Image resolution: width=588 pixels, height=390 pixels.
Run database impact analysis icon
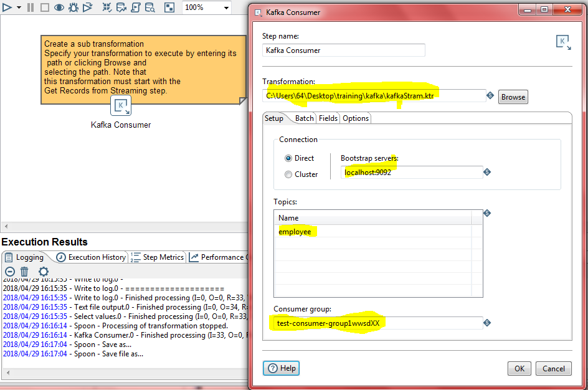[121, 7]
